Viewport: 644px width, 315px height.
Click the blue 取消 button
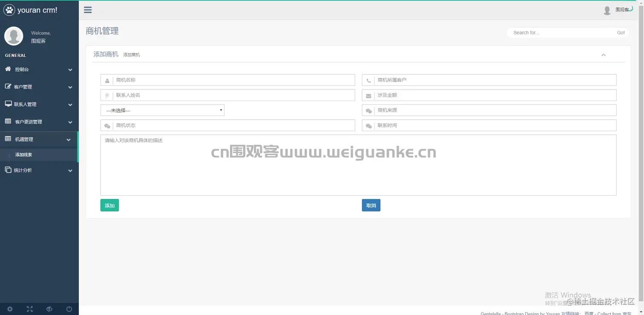[x=371, y=205]
